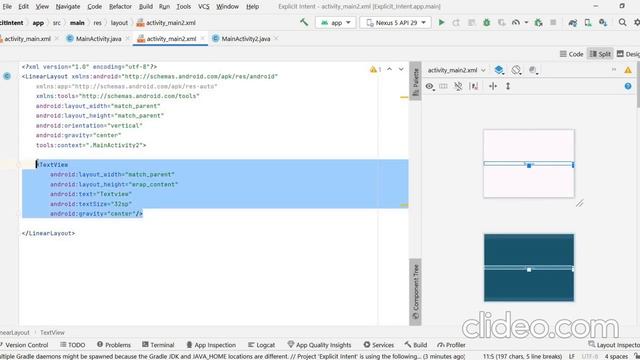The image size is (640, 360).
Task: Expand the profiler options dropdown arrow
Action: [x=527, y=23]
